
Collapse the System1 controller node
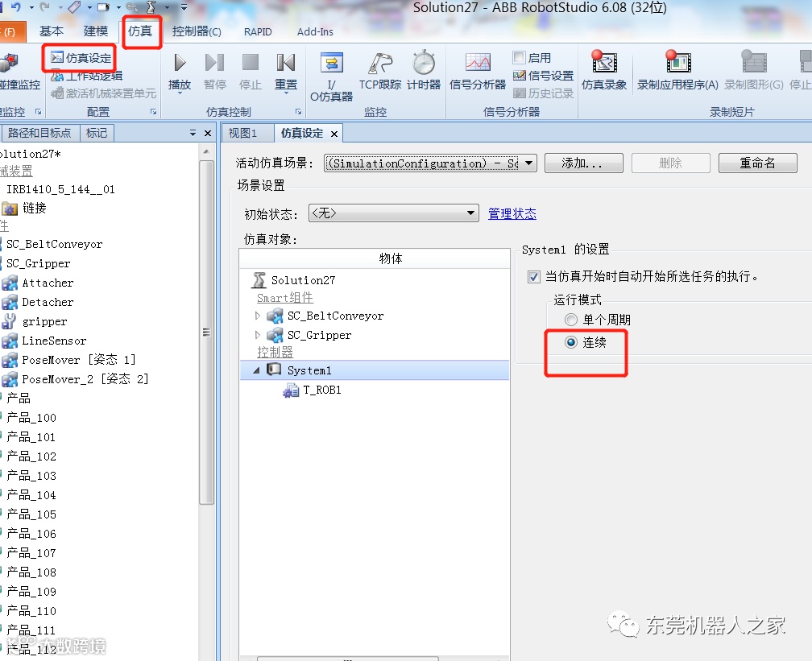coord(256,370)
